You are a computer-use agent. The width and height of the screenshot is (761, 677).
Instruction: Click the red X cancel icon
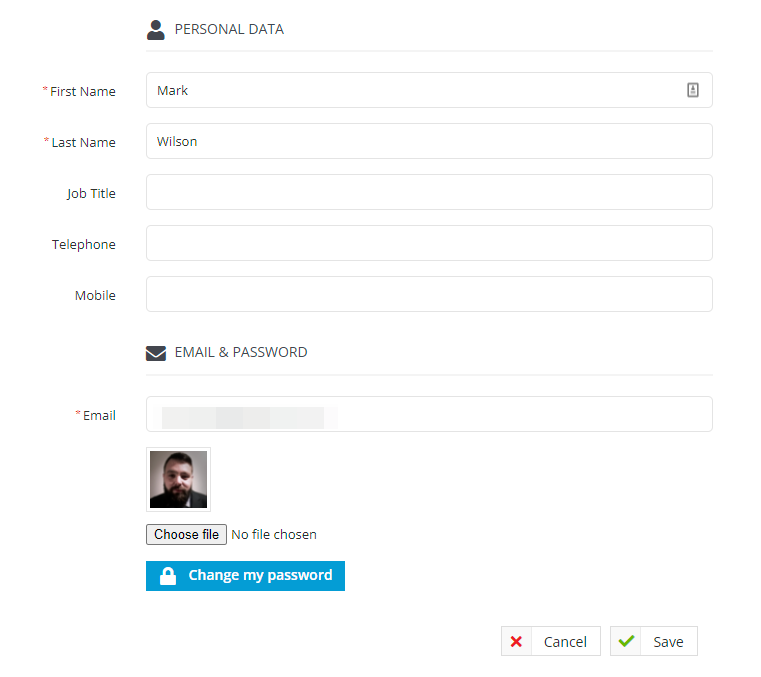516,642
